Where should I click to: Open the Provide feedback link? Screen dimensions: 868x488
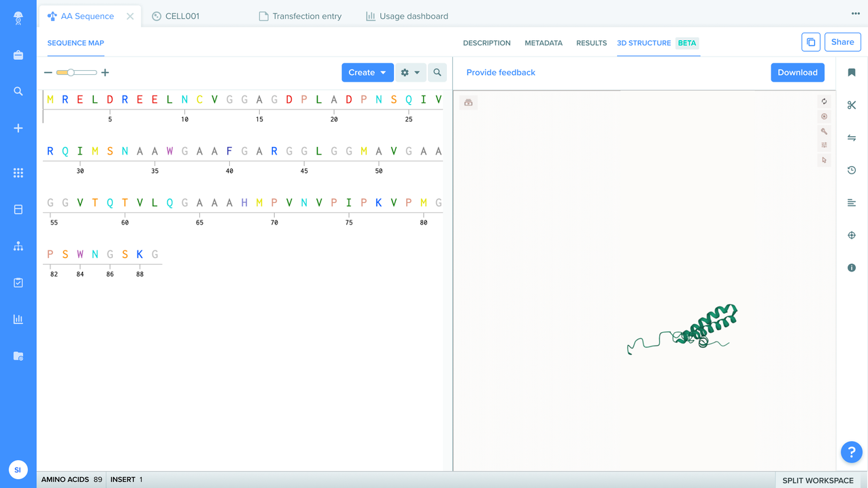(x=501, y=72)
